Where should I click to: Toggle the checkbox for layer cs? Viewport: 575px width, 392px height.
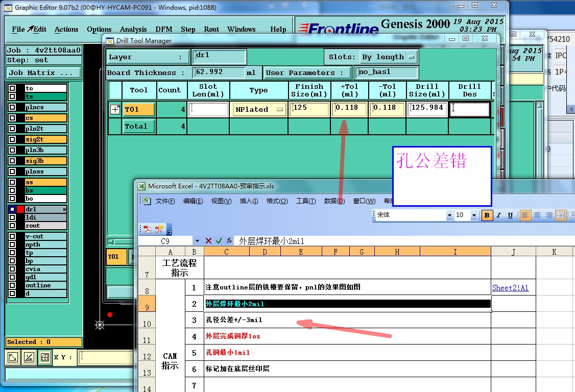[12, 118]
